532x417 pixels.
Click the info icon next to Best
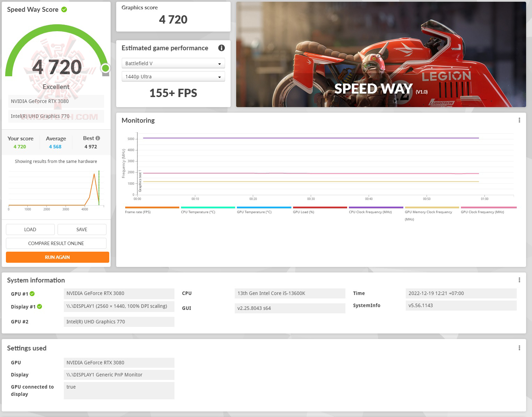pos(98,138)
